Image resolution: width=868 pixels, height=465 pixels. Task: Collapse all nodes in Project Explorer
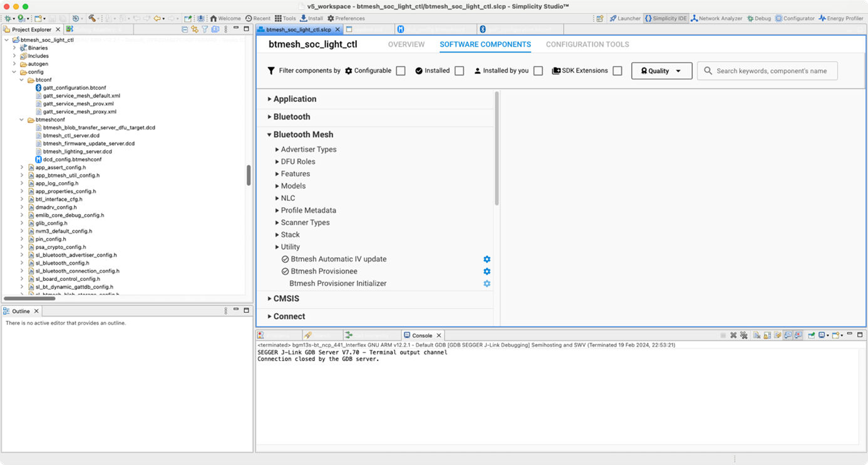(184, 29)
